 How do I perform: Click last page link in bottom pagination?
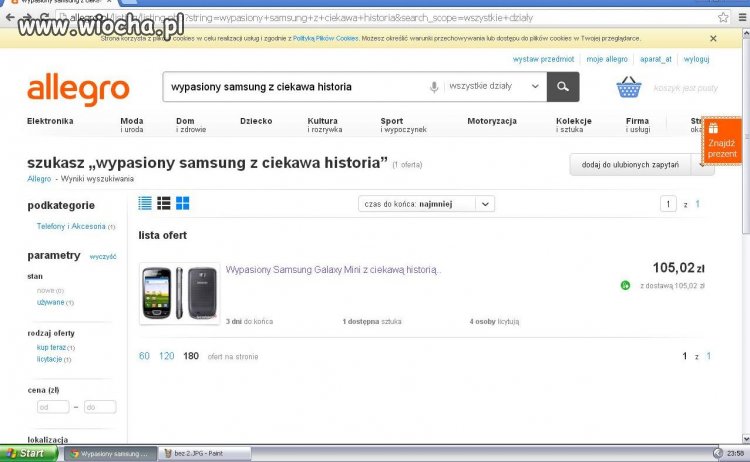708,356
